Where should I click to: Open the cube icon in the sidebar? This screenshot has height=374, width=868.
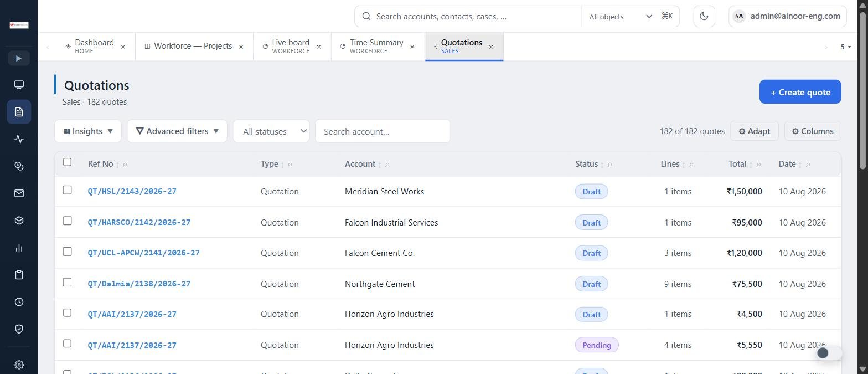(x=19, y=221)
